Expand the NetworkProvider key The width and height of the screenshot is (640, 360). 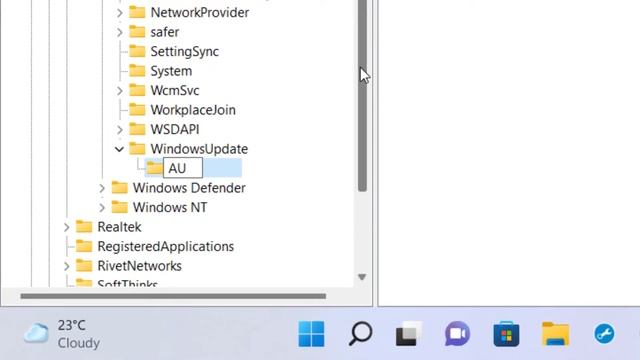pyautogui.click(x=120, y=13)
